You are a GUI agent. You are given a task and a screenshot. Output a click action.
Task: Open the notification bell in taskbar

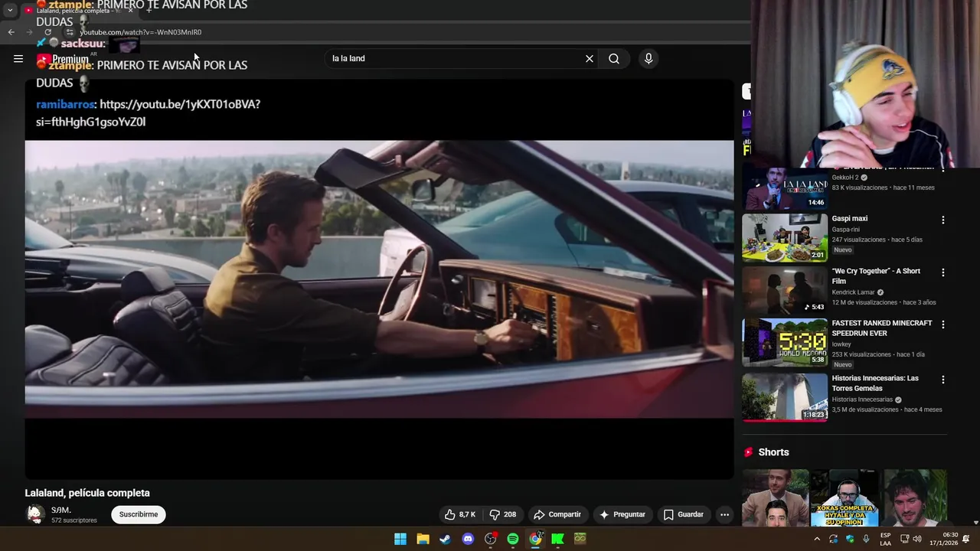tap(966, 539)
